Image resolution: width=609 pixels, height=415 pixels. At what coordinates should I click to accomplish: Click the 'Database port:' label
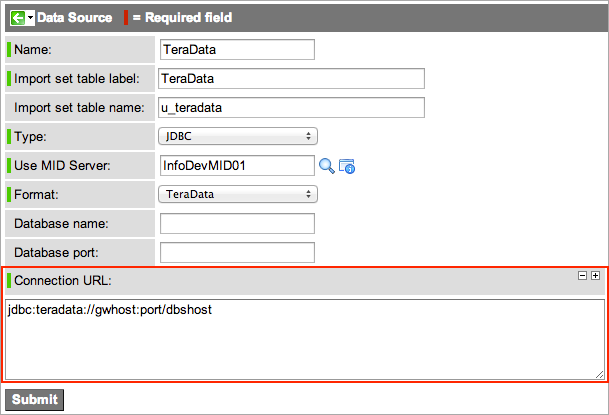click(x=56, y=253)
